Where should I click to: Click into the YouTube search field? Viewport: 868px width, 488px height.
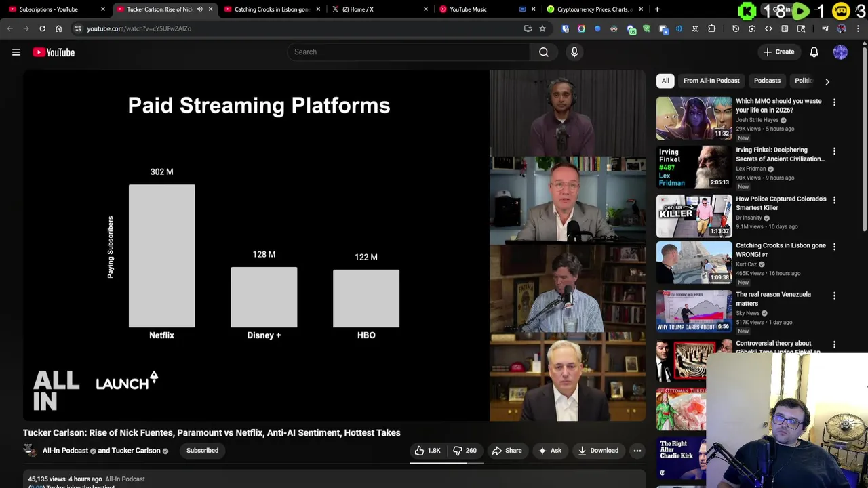point(409,52)
